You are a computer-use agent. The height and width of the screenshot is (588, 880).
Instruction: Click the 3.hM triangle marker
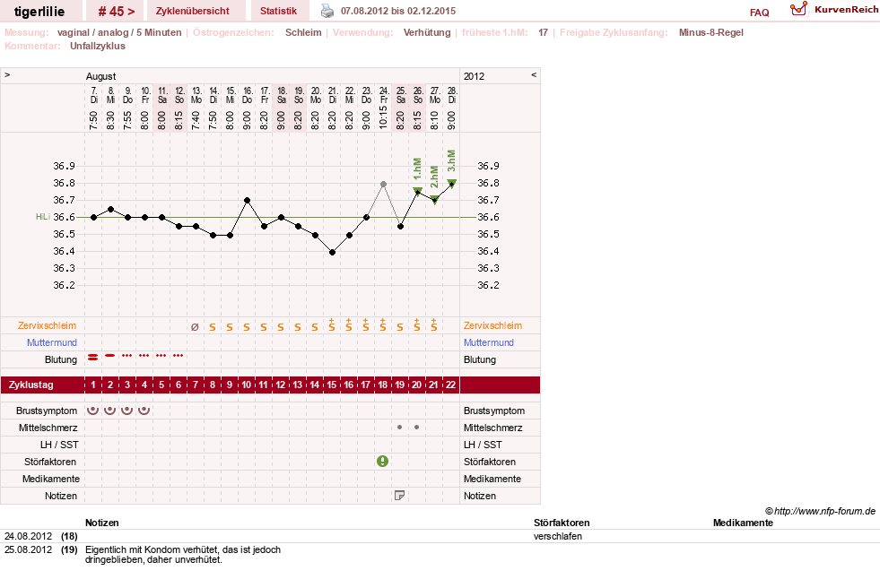tap(452, 183)
